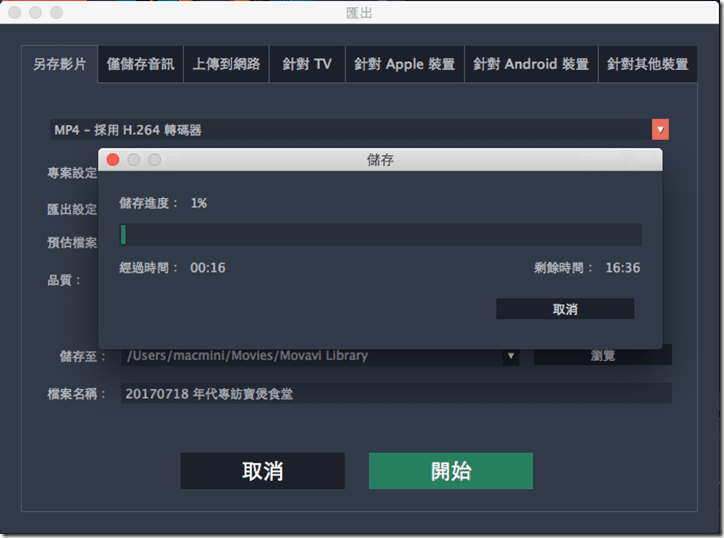This screenshot has height=538, width=724.
Task: Close the 儲存 progress dialog
Action: pyautogui.click(x=113, y=160)
